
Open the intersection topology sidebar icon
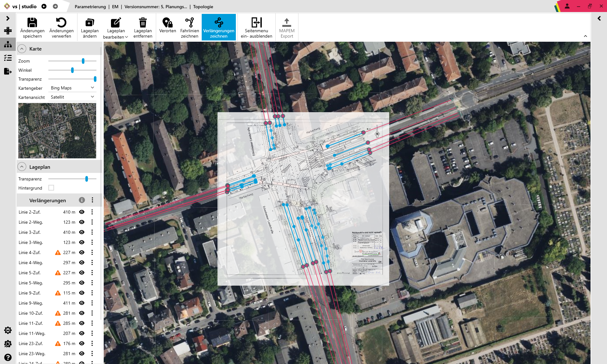(8, 44)
